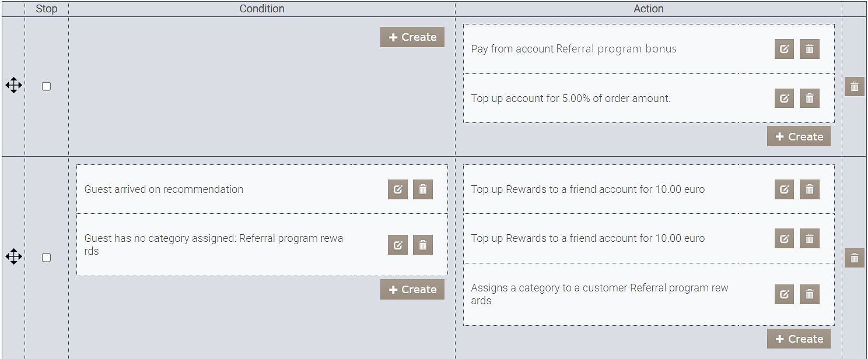The height and width of the screenshot is (359, 868).
Task: Edit the 'Guest arrived on recommendation' condition
Action: (397, 189)
